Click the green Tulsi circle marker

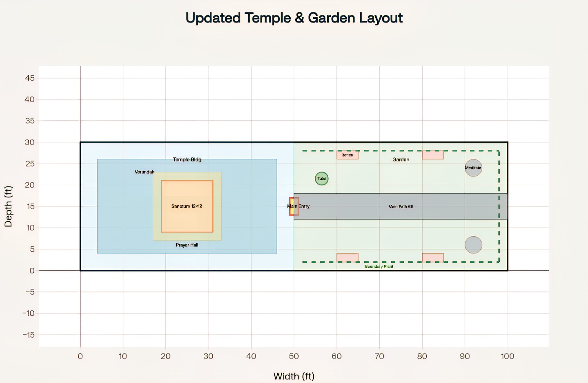[x=322, y=178]
